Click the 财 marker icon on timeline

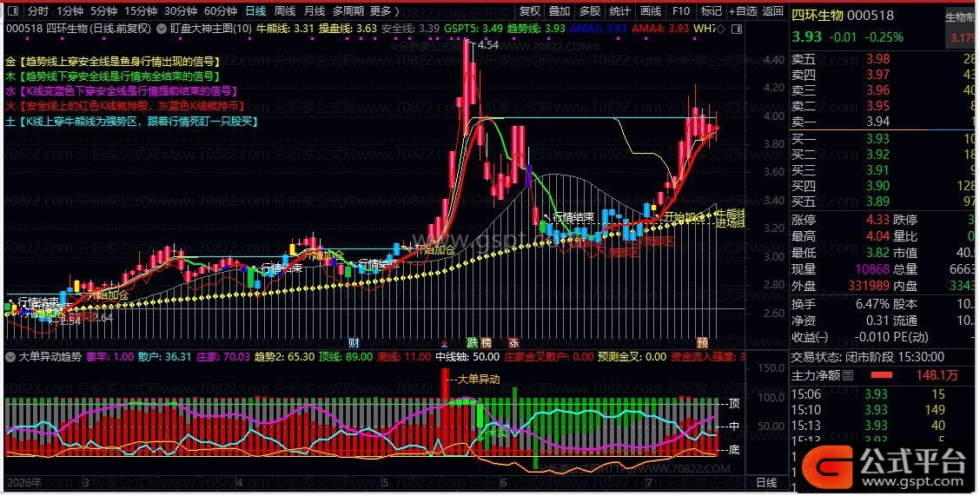(354, 342)
